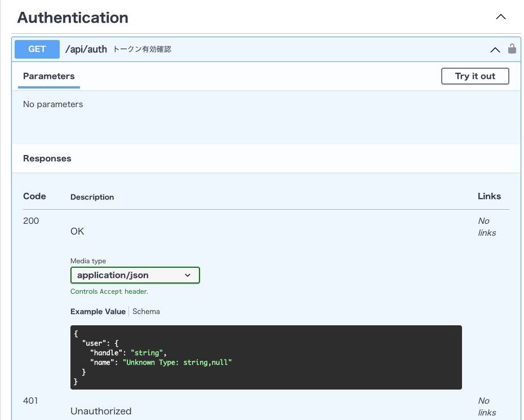Switch to the Schema tab
Screen dimensions: 524x420
[146, 312]
